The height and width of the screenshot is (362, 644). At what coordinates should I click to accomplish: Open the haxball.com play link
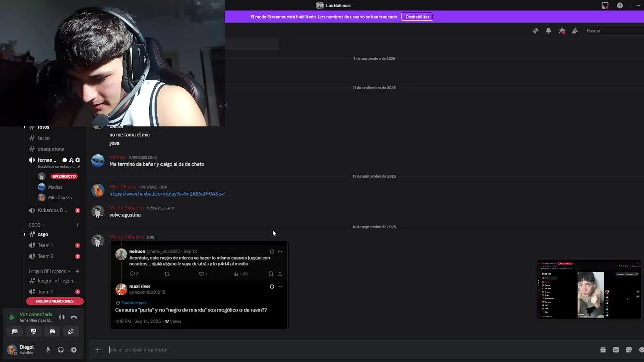[168, 194]
